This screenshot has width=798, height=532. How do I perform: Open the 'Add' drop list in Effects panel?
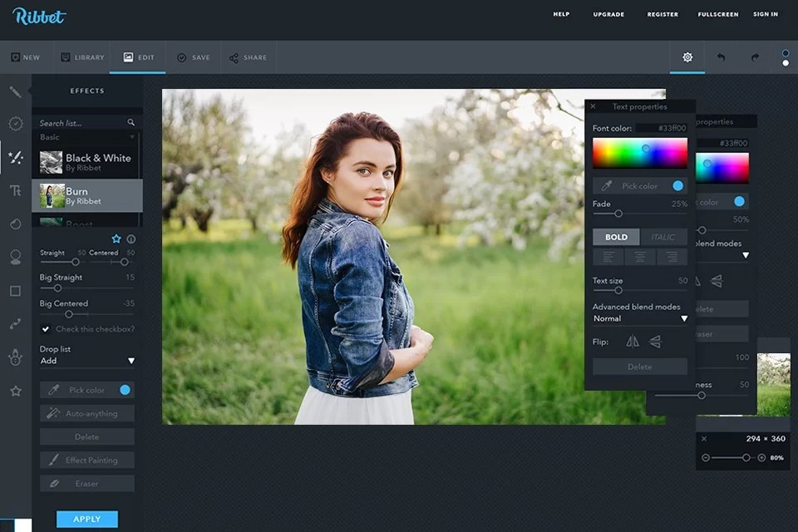point(86,360)
